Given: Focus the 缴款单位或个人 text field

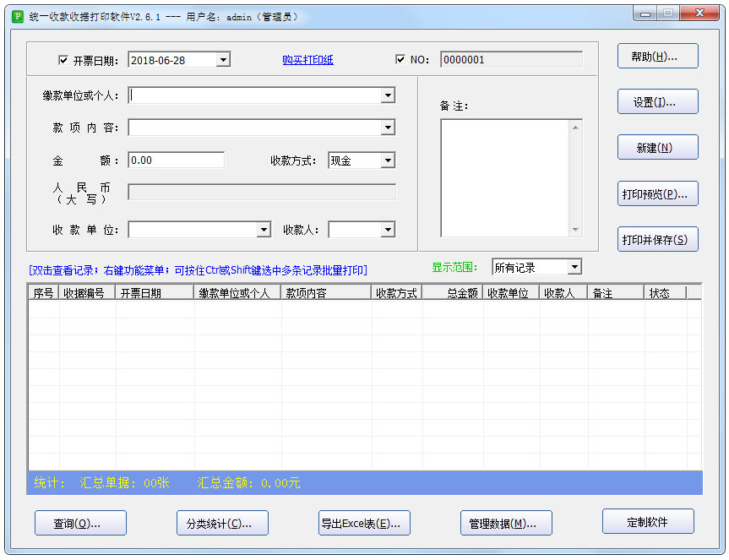Looking at the screenshot, I should pos(254,95).
